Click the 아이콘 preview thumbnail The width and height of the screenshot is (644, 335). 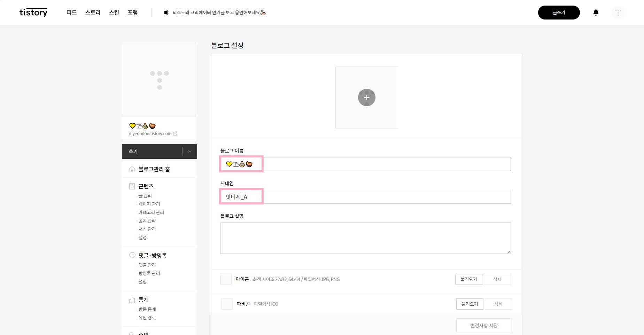pos(226,279)
